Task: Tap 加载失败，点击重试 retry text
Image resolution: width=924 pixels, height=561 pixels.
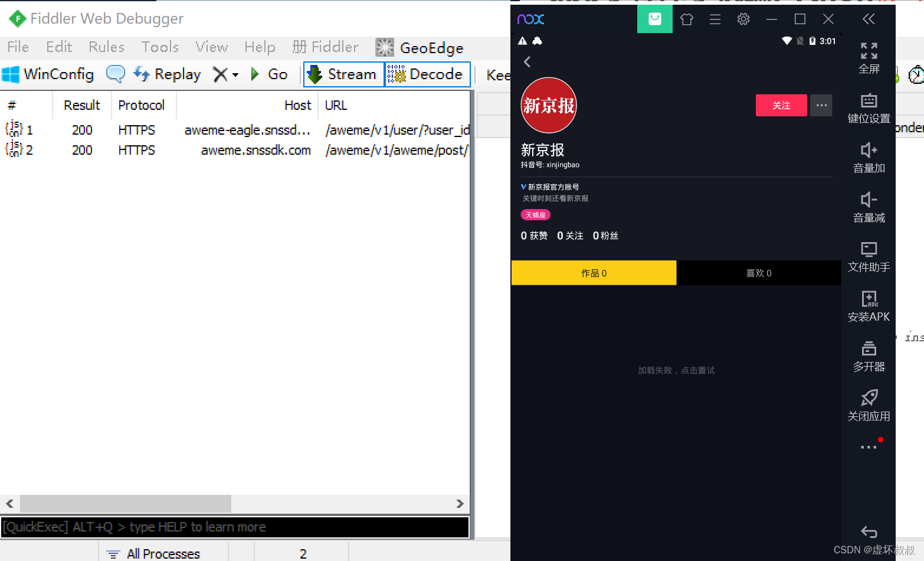Action: click(x=676, y=370)
